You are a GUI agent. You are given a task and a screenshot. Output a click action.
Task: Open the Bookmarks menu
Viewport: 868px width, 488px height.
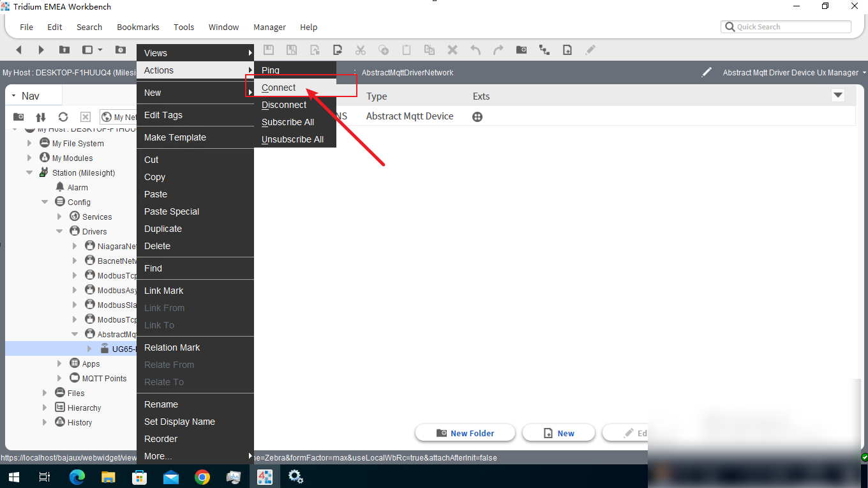pyautogui.click(x=138, y=27)
